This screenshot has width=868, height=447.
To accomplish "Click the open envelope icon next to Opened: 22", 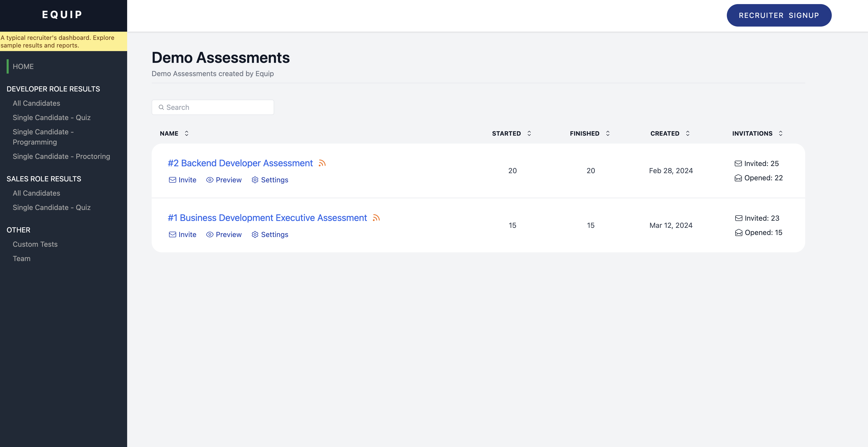I will click(738, 178).
